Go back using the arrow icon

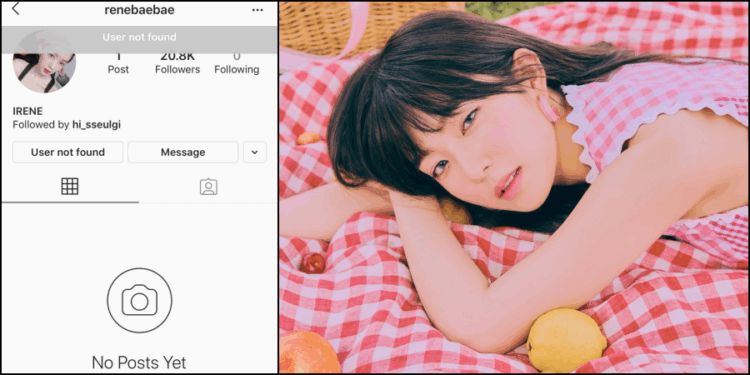pyautogui.click(x=16, y=9)
